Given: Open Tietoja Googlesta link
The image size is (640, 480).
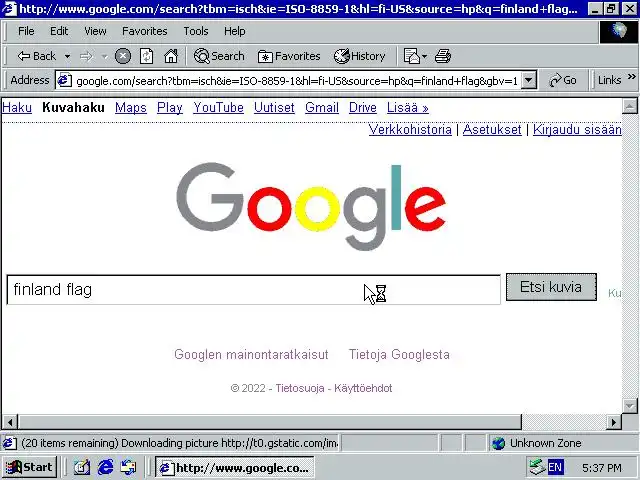Looking at the screenshot, I should click(399, 354).
